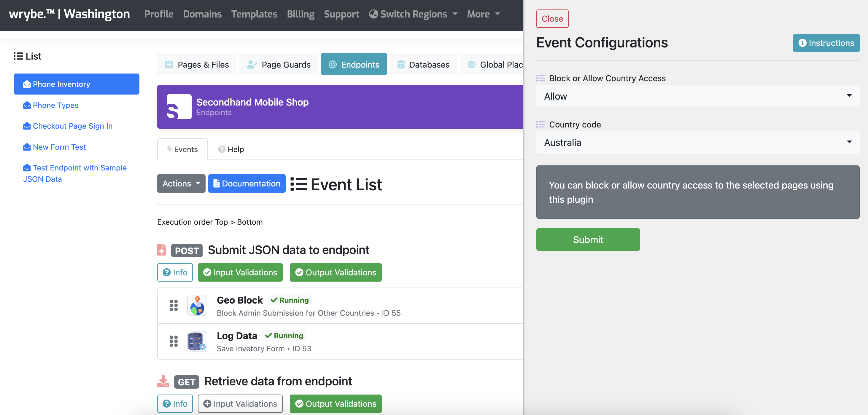Click Running status on Geo Block event
Image resolution: width=868 pixels, height=415 pixels.
pos(290,300)
